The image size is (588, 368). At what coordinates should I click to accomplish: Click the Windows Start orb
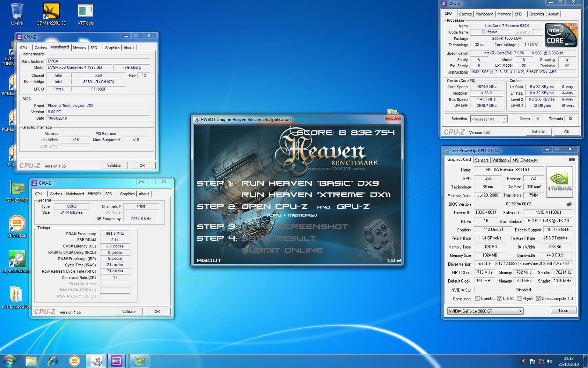click(9, 361)
